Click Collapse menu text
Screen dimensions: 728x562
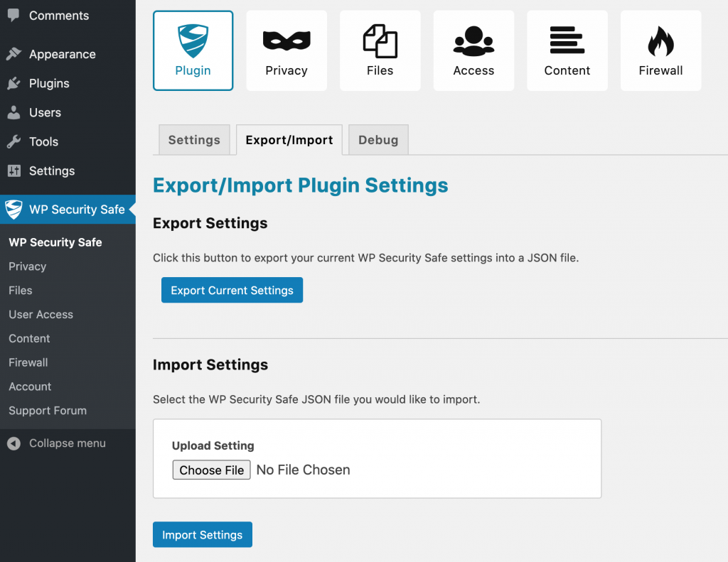click(x=68, y=443)
